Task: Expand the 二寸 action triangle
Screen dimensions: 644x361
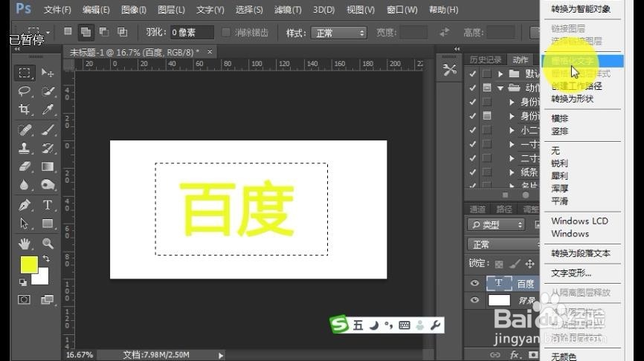Action: pos(512,158)
